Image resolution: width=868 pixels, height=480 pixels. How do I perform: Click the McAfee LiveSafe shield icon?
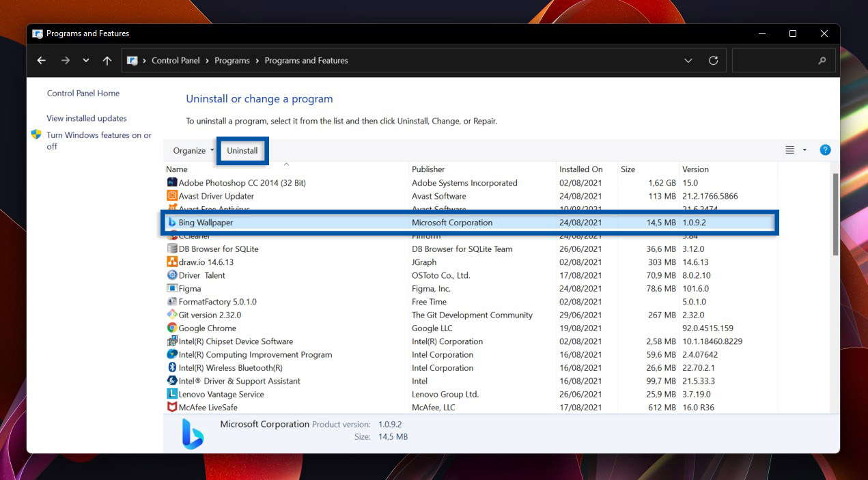[x=172, y=407]
